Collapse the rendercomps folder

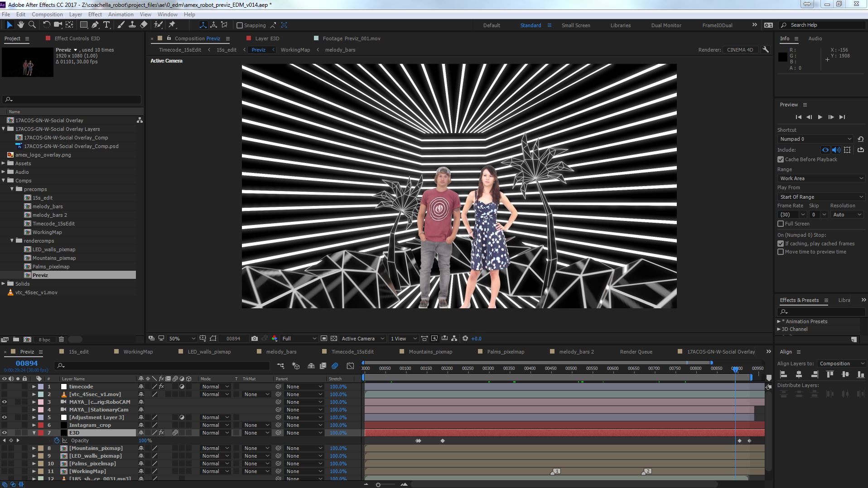(x=12, y=241)
